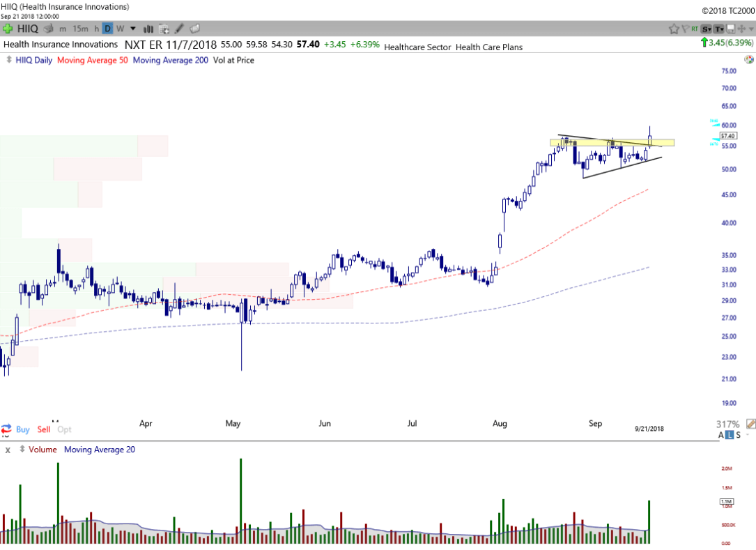Open the S dropdown in top right
Image resolution: width=756 pixels, height=550 pixels.
[x=706, y=29]
